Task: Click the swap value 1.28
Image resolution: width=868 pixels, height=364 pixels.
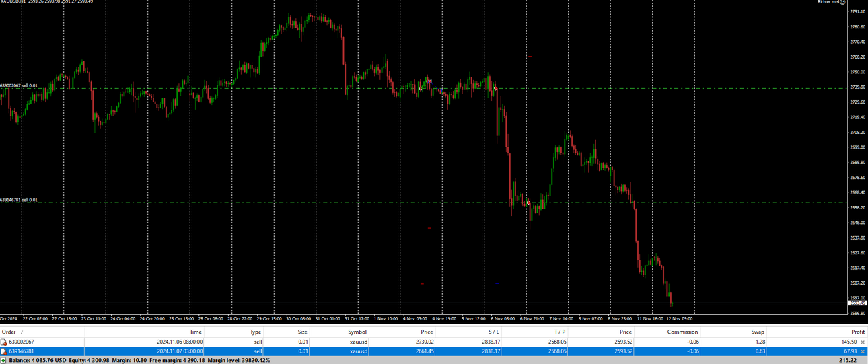Action: click(759, 342)
